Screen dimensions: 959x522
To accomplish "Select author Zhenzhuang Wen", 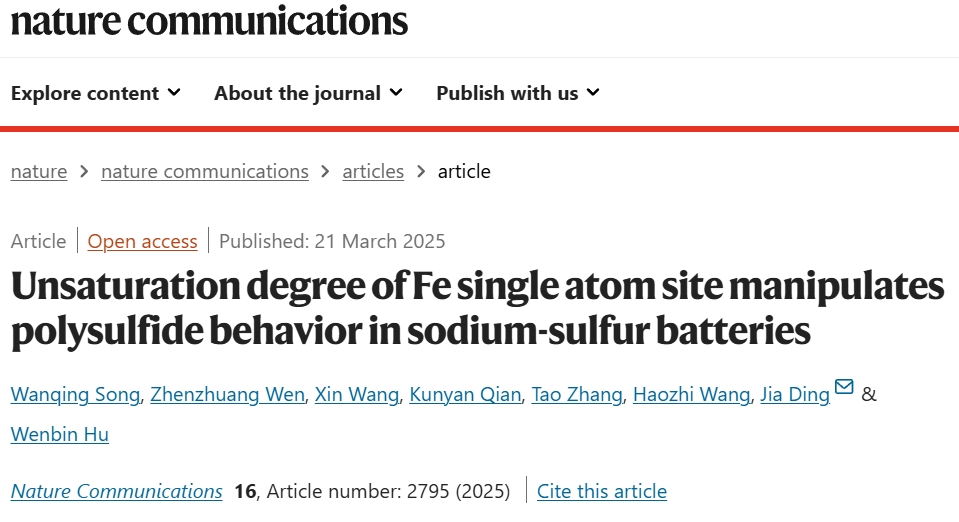I will click(228, 395).
